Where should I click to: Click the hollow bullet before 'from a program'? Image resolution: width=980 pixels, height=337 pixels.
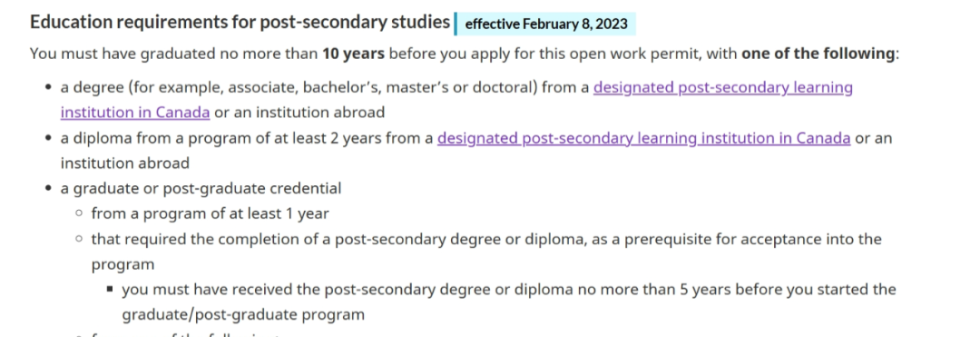[79, 213]
